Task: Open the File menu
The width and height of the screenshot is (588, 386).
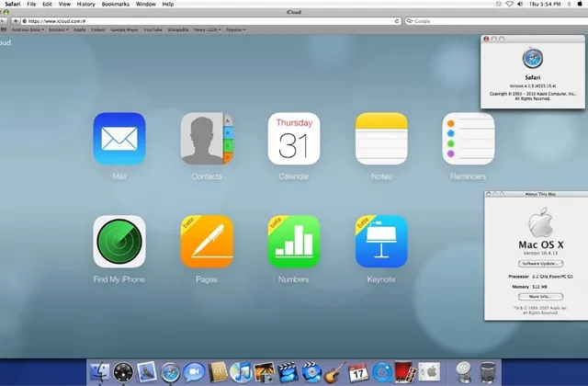Action: [x=31, y=4]
